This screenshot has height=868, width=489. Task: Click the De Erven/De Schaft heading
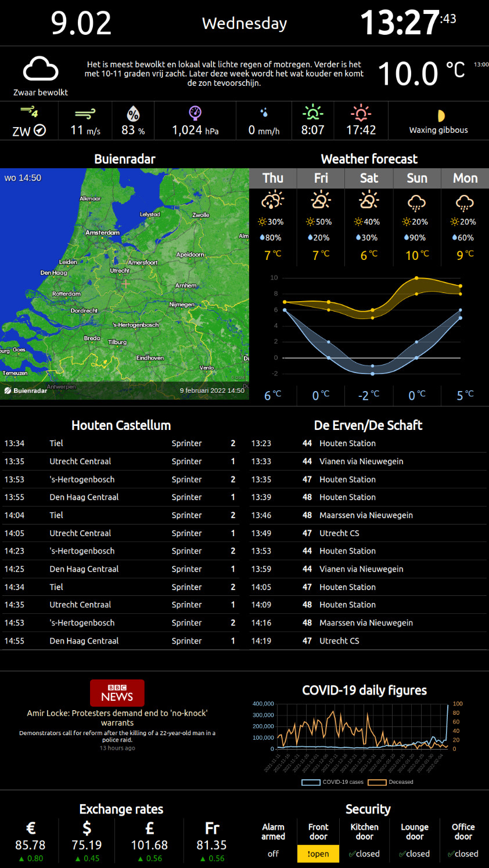pyautogui.click(x=368, y=425)
